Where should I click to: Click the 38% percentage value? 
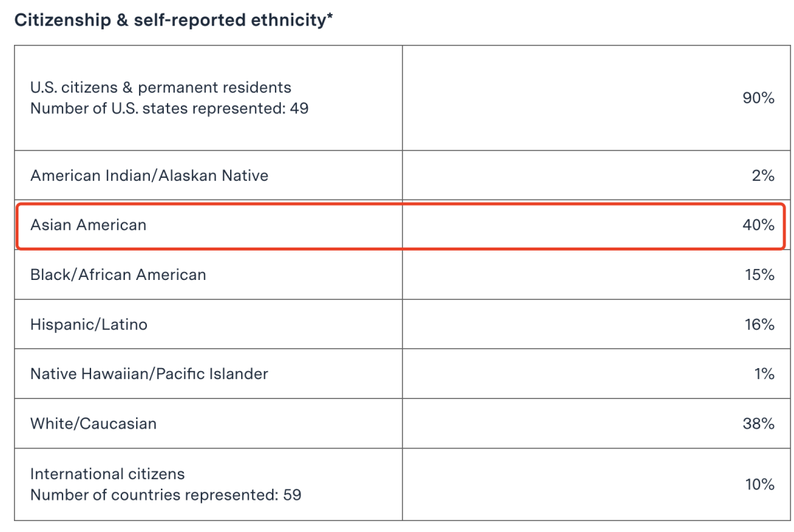(x=758, y=423)
